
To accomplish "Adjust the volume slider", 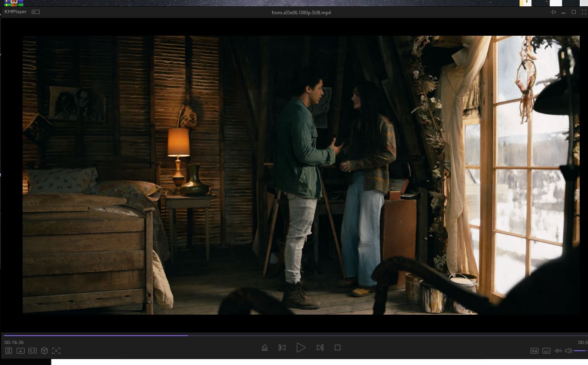I will pyautogui.click(x=580, y=351).
